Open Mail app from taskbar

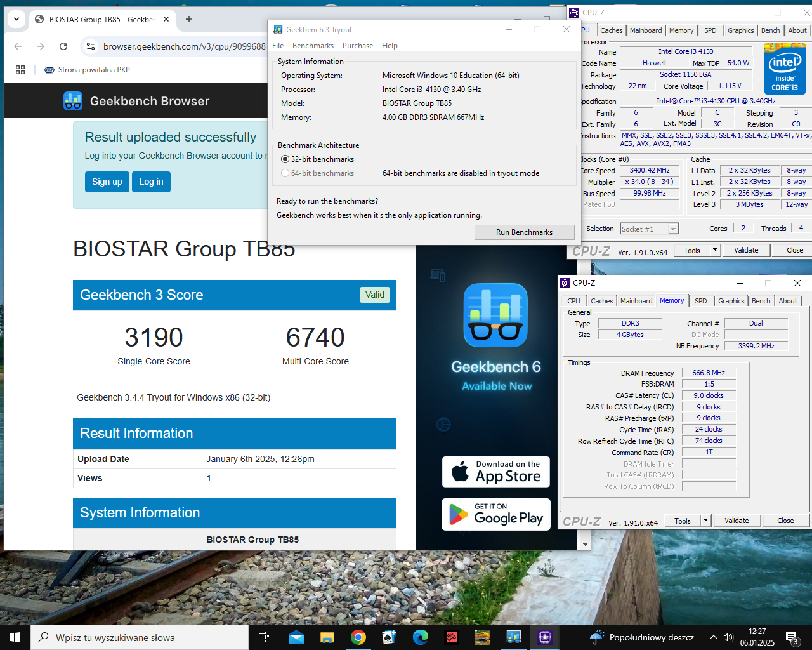pos(296,637)
